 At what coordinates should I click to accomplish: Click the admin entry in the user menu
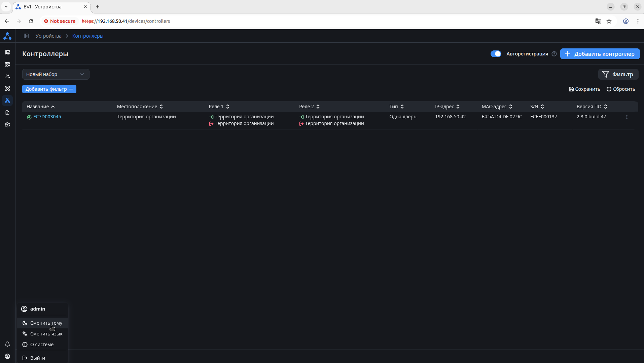coord(43,309)
